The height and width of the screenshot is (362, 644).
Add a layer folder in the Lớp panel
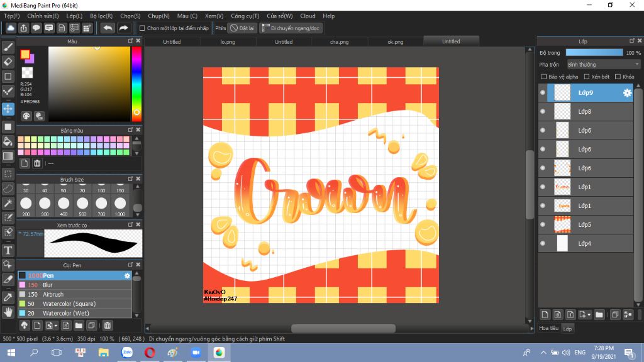tap(599, 315)
